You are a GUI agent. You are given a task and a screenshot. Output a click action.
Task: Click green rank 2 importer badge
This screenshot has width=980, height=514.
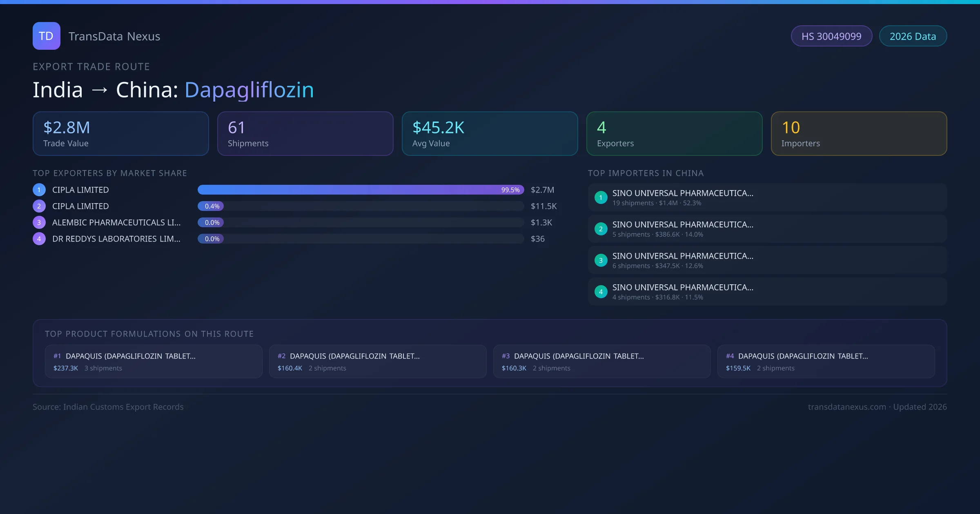601,229
